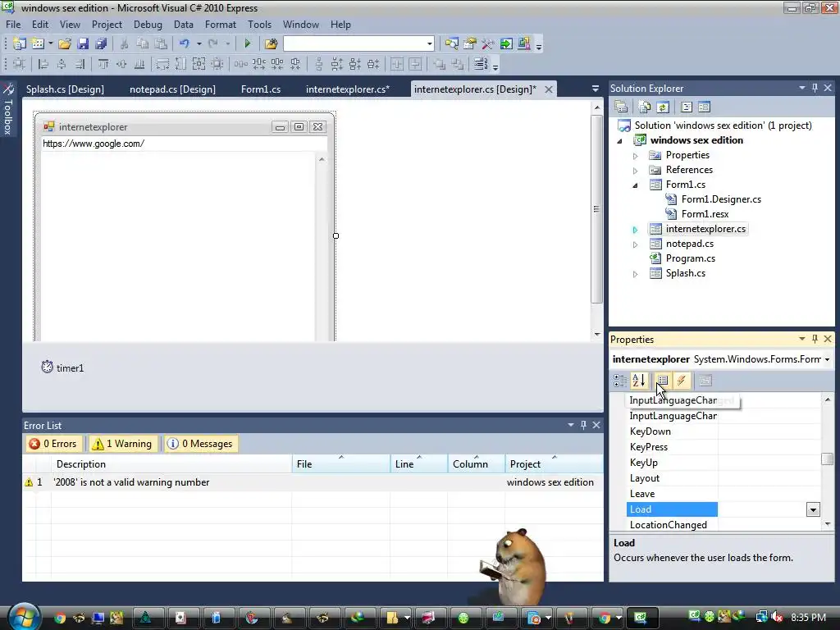Expand the References node

pos(636,171)
